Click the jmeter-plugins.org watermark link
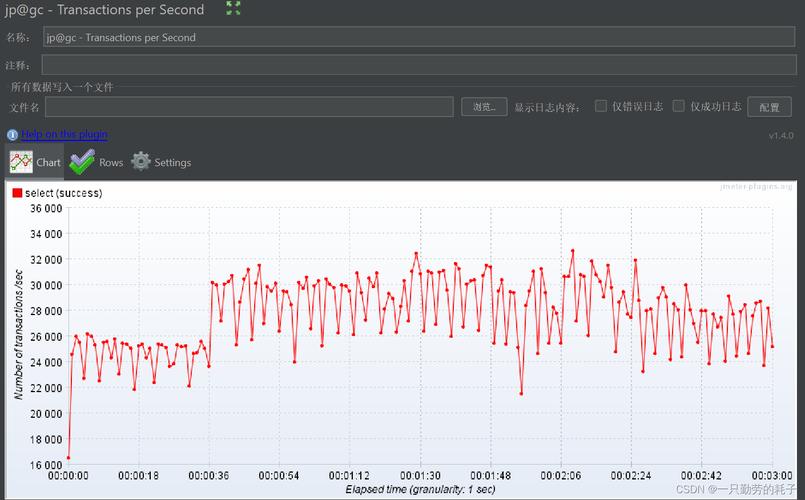Image resolution: width=805 pixels, height=500 pixels. [x=755, y=187]
